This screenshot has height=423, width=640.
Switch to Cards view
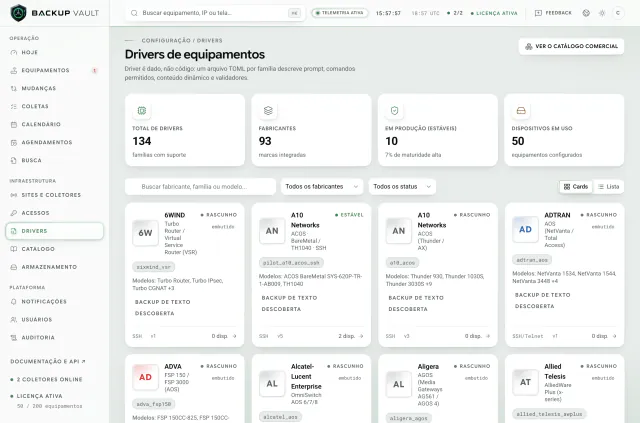pyautogui.click(x=576, y=187)
